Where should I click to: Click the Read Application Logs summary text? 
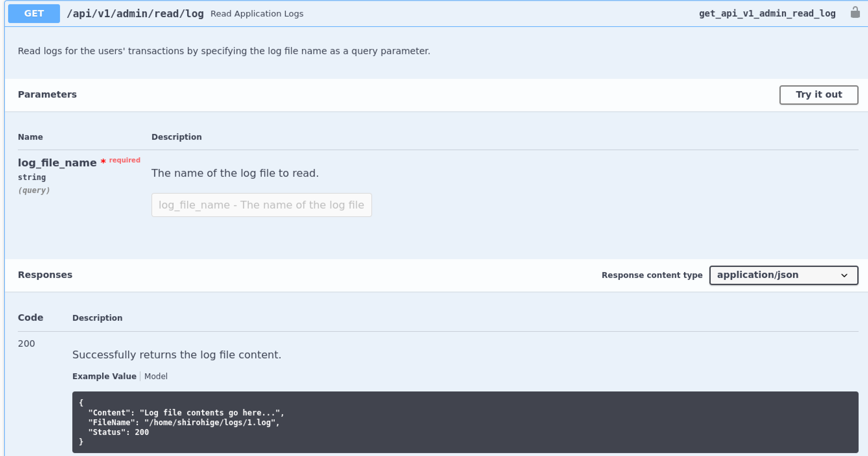pos(257,14)
